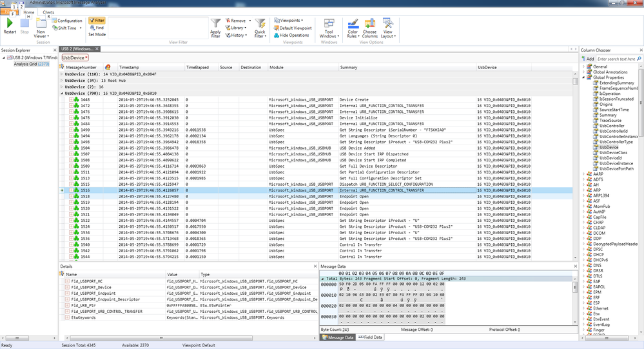This screenshot has width=644, height=349.
Task: Expand Fid_USBPORT_HC in Details
Action: click(x=67, y=281)
